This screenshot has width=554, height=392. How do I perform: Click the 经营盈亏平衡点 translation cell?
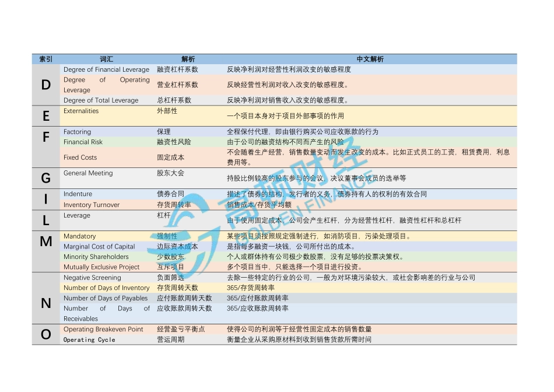point(181,330)
